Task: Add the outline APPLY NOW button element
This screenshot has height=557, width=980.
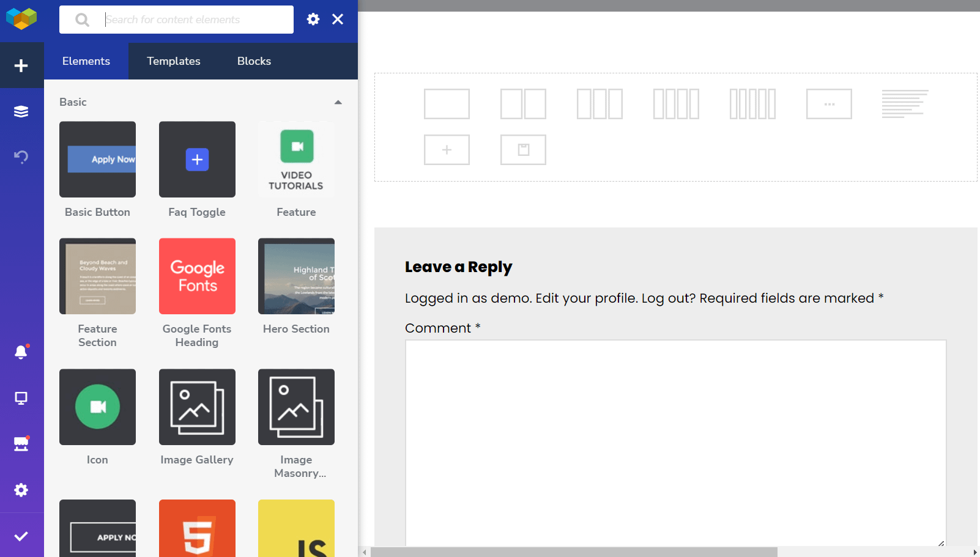Action: point(98,529)
